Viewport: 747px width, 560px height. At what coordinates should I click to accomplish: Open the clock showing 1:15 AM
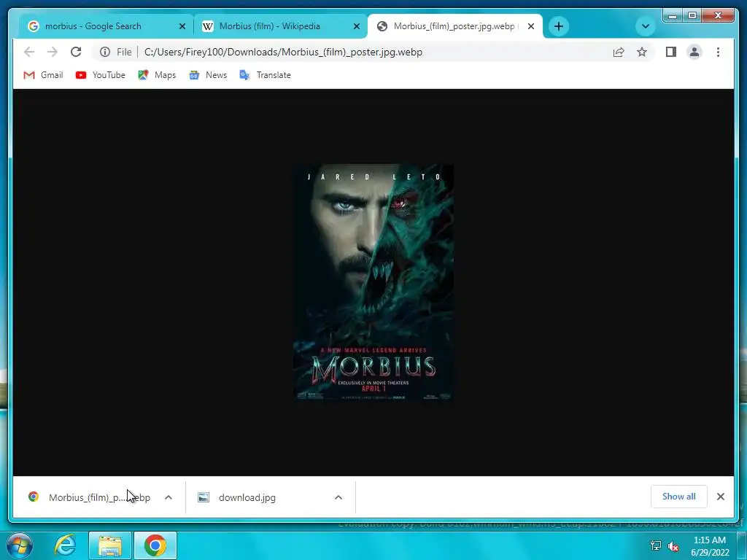point(710,546)
